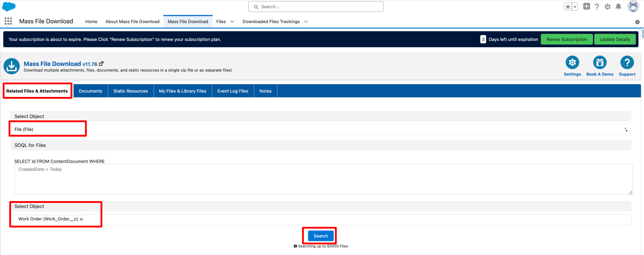
Task: Click the Renew Subscription button
Action: click(566, 39)
